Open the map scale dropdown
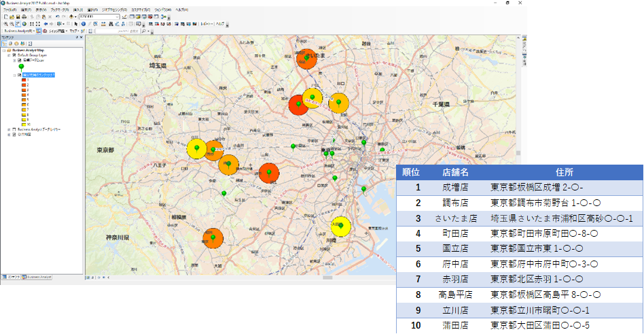Viewport: 644px width, 334px height. pos(118,16)
